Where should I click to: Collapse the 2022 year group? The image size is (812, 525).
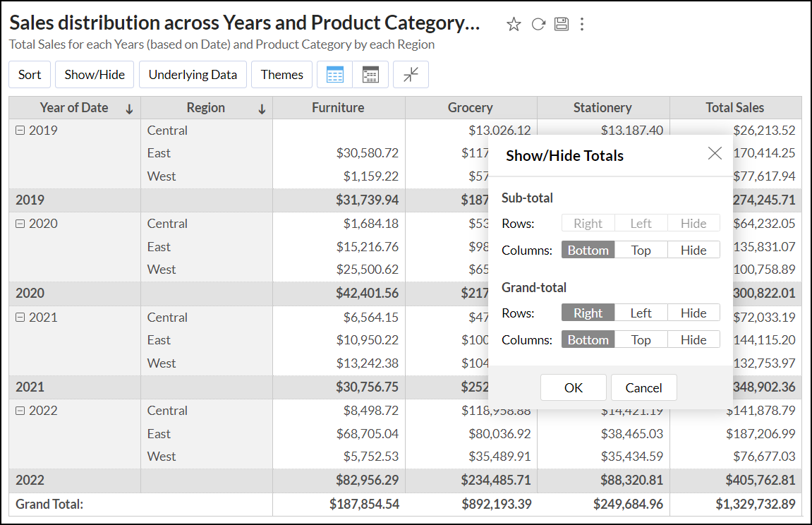20,411
